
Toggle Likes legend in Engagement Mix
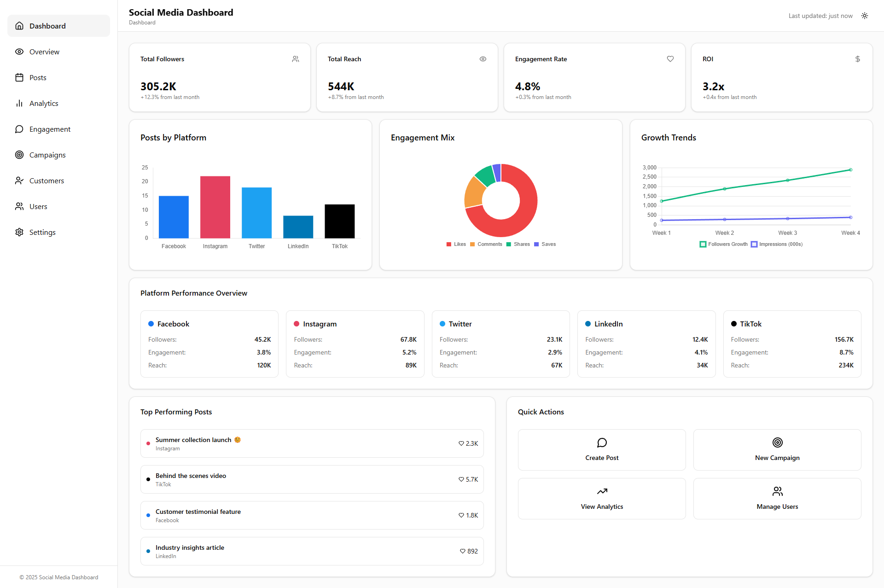pos(456,244)
